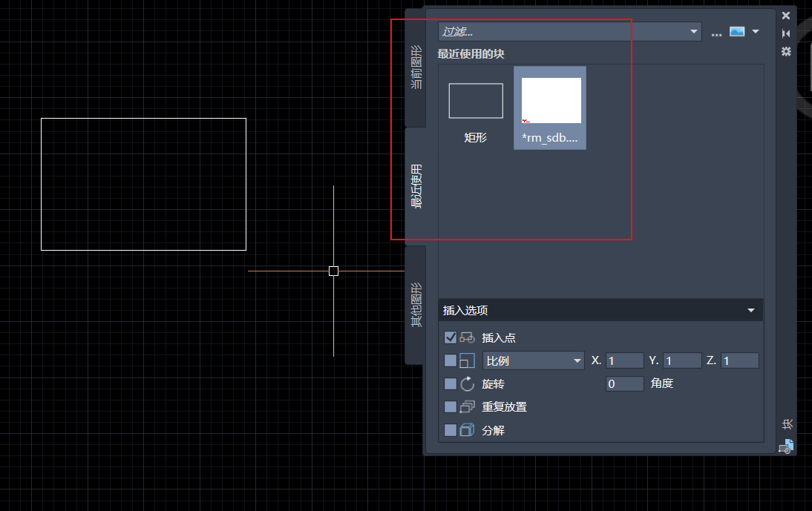
Task: Click the 最近使用的块 heading
Action: (x=471, y=54)
